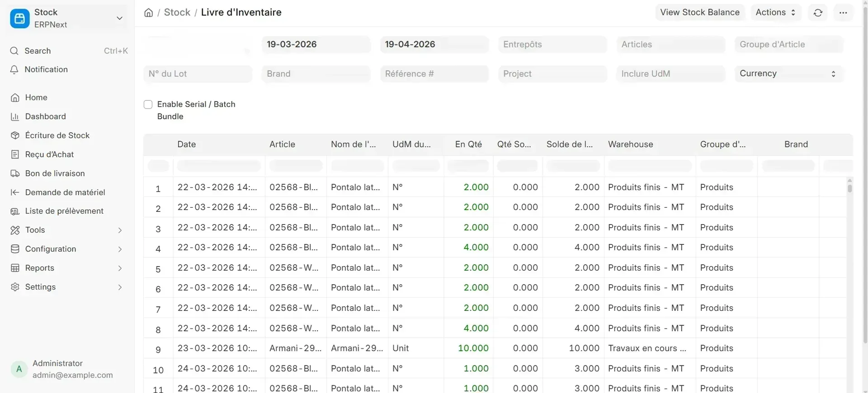868x393 pixels.
Task: Open the Actions dropdown button
Action: click(775, 13)
